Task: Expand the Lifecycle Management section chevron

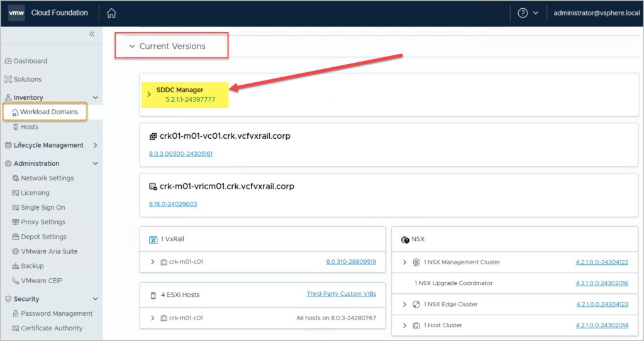Action: (x=96, y=145)
